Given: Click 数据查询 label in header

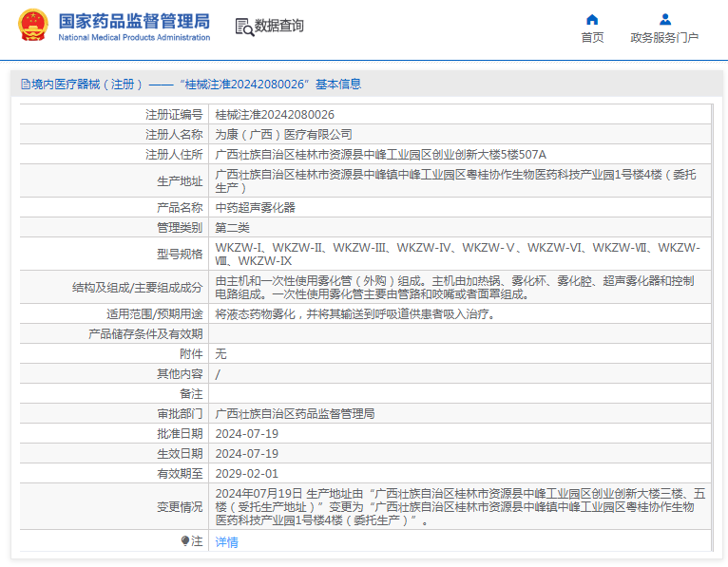Looking at the screenshot, I should [x=279, y=26].
